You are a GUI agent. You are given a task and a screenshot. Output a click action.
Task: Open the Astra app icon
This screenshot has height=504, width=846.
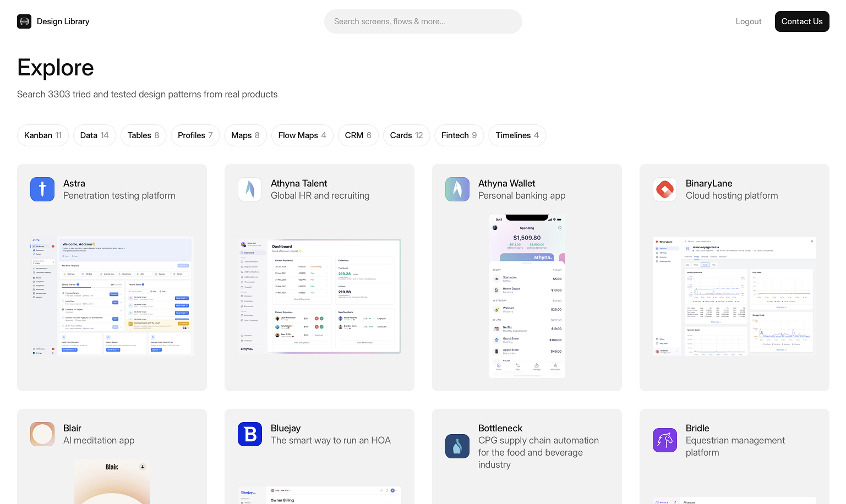[42, 189]
